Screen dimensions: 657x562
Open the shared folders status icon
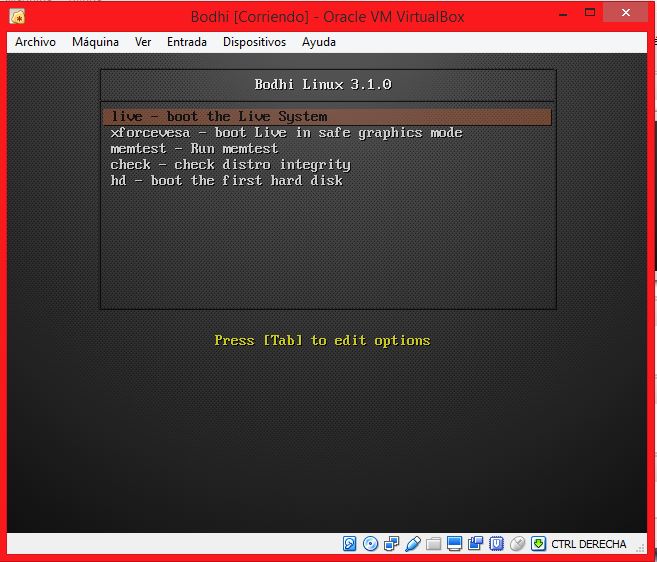[x=433, y=544]
